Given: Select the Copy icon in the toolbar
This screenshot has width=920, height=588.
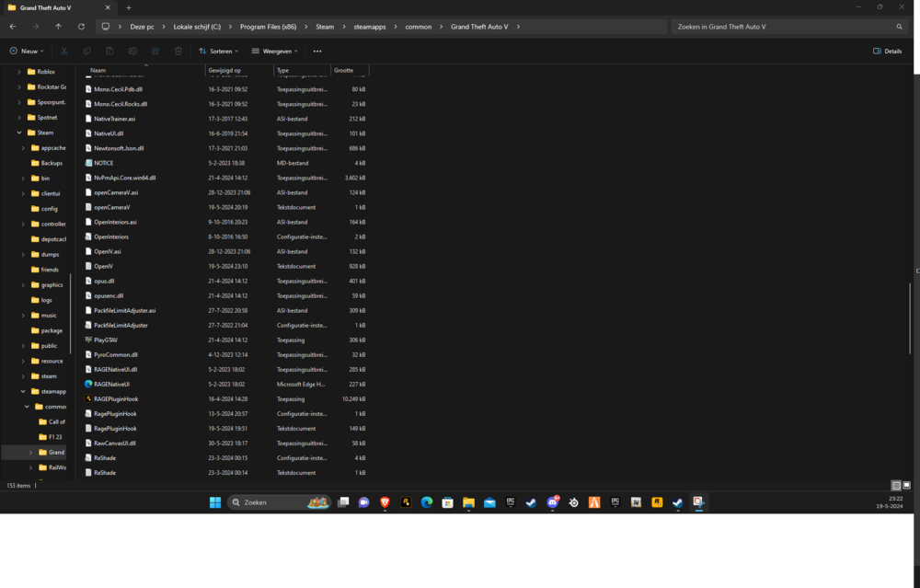Looking at the screenshot, I should (86, 52).
